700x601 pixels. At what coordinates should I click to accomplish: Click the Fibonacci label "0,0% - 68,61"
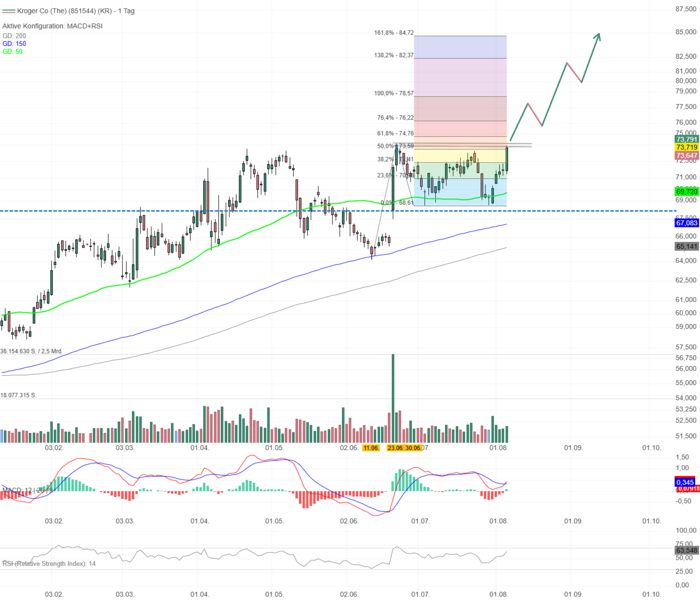tap(397, 203)
